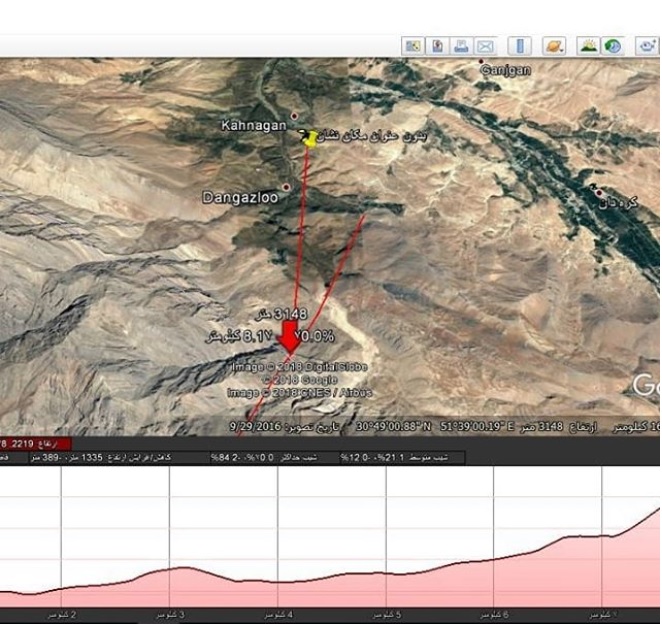Toggle historical imagery clock icon
This screenshot has width=662, height=624.
612,46
